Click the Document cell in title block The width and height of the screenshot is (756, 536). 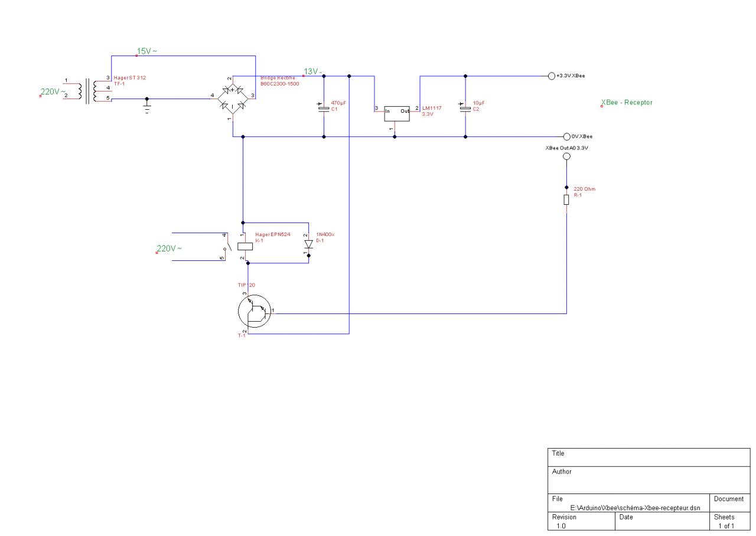coord(729,503)
